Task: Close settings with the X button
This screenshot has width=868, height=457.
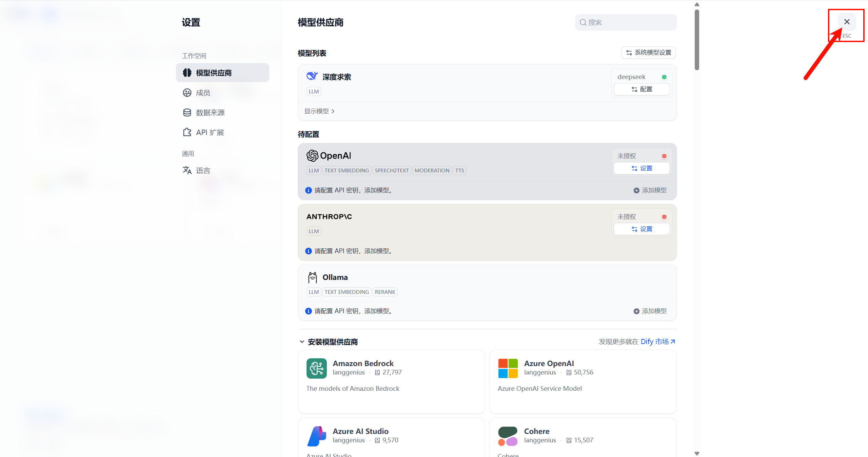Action: [847, 22]
